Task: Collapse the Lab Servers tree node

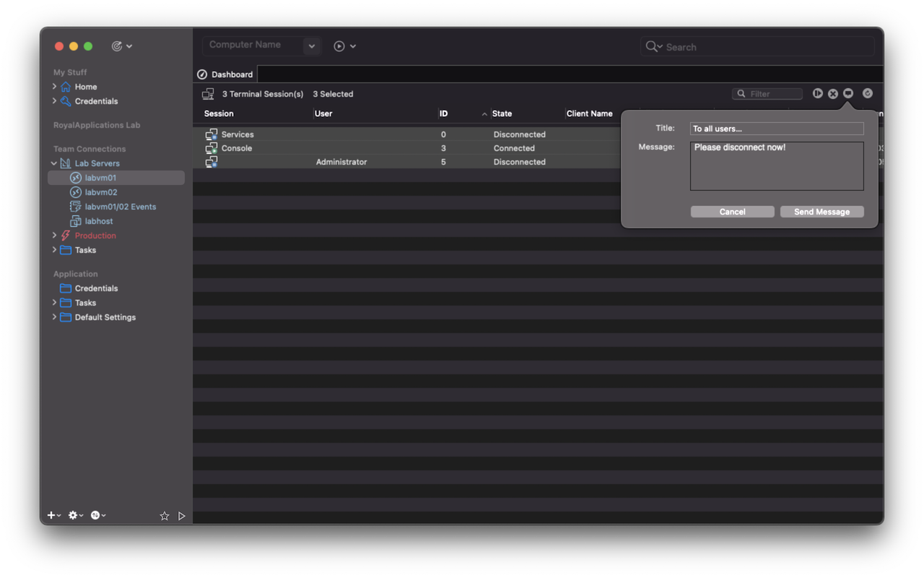Action: click(53, 163)
